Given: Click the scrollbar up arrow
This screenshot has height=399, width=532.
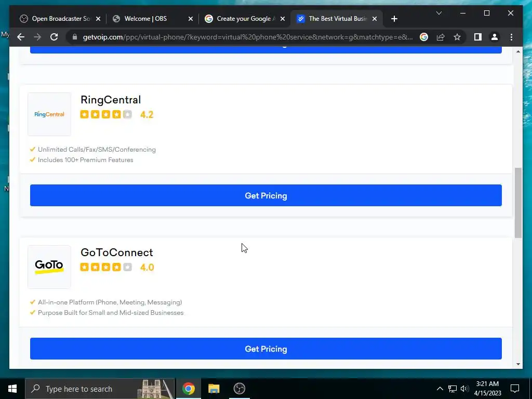Looking at the screenshot, I should point(518,51).
